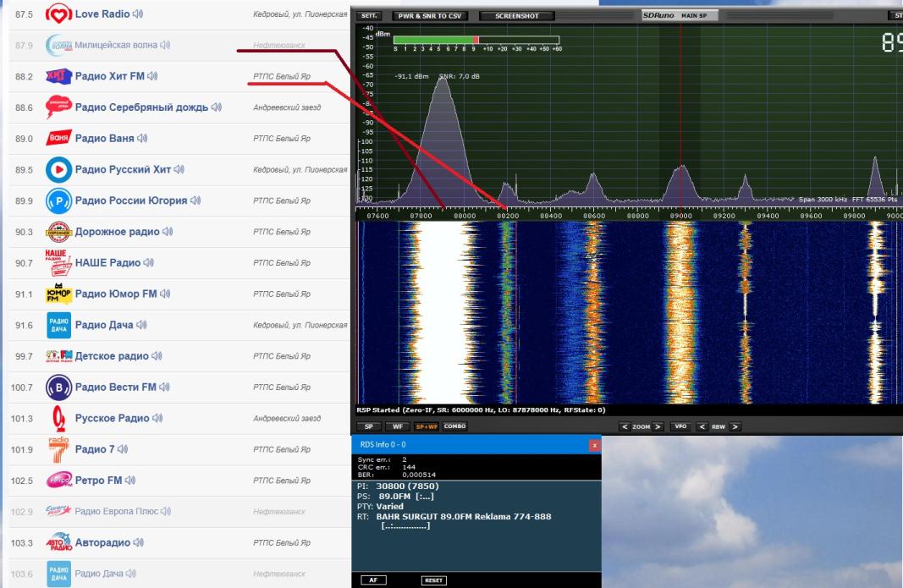Click the Авторадио logo

click(58, 542)
